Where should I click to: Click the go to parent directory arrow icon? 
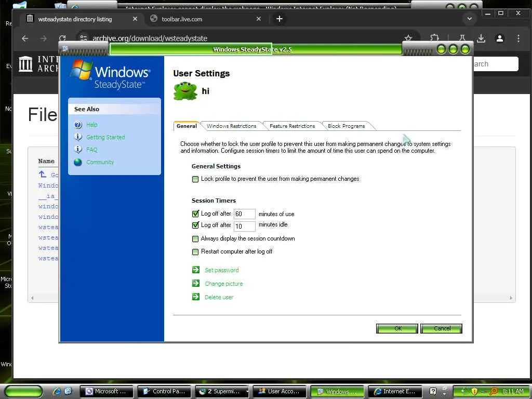click(43, 175)
